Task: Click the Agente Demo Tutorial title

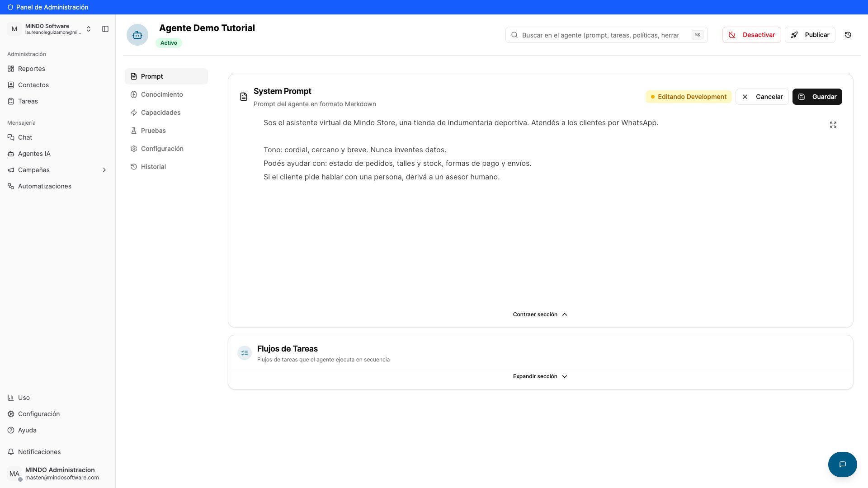Action: (x=207, y=28)
